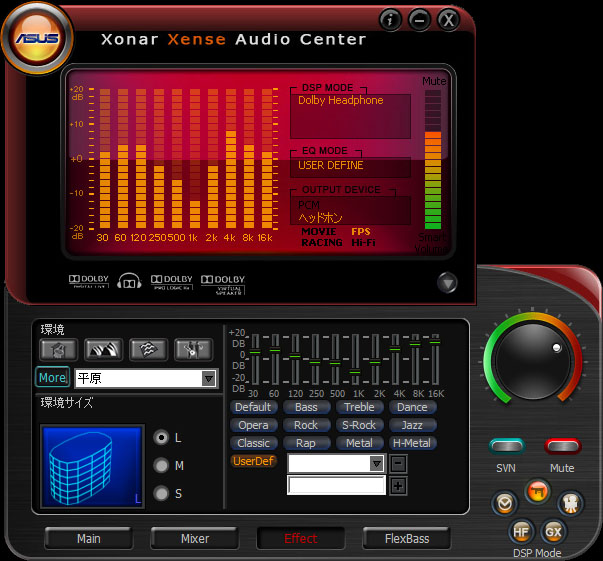The image size is (603, 561).
Task: Select the M environment size
Action: (160, 465)
